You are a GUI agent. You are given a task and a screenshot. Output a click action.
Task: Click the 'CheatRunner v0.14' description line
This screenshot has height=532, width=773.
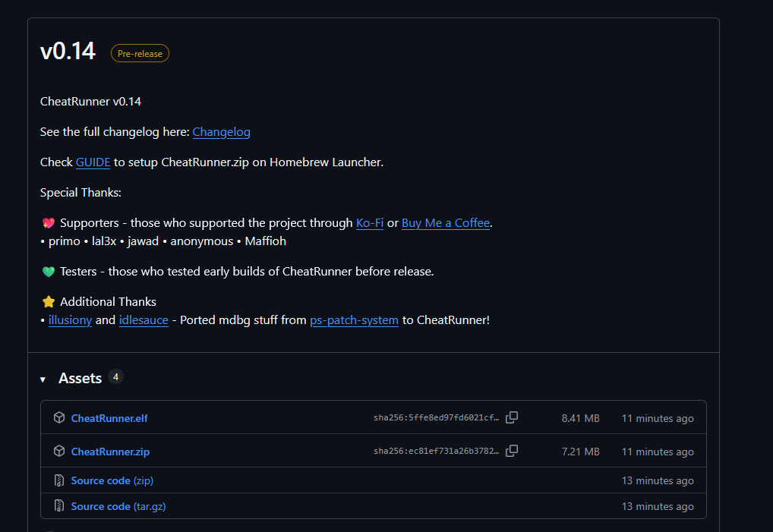pos(90,102)
